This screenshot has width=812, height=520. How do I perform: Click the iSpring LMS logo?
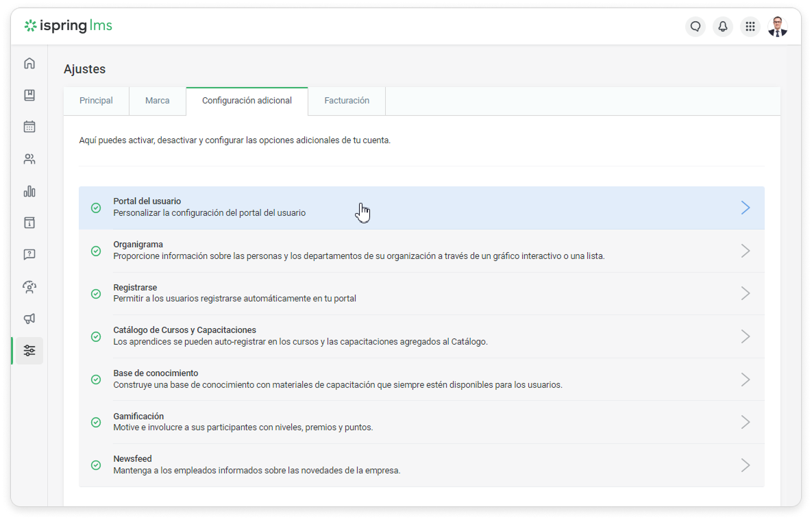68,26
